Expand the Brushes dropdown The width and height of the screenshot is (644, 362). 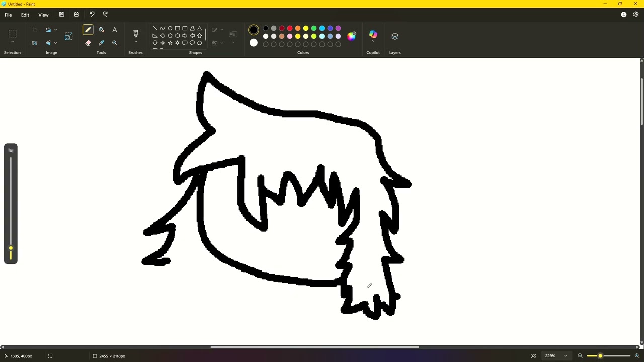[x=135, y=42]
